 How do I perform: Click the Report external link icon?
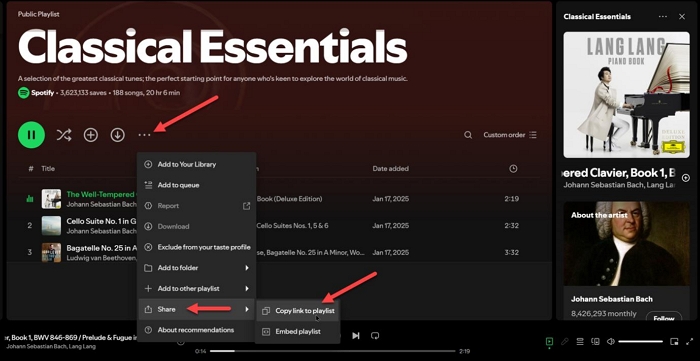pos(246,206)
